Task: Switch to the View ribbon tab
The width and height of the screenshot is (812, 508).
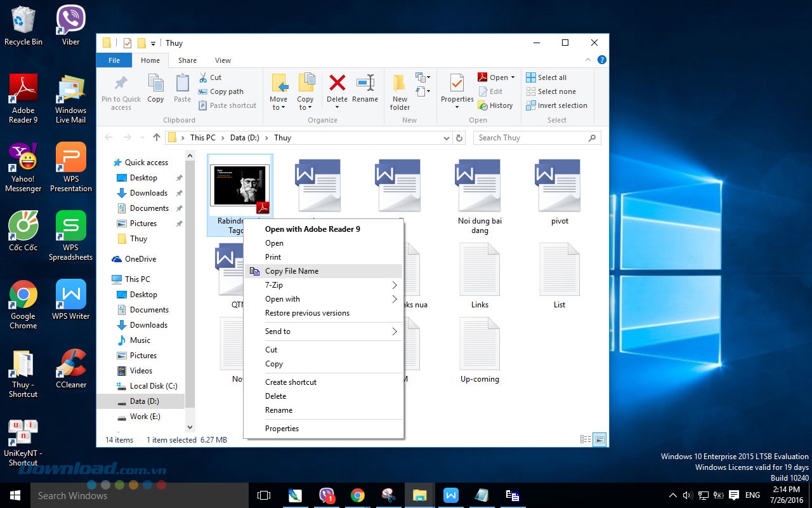Action: (x=223, y=60)
